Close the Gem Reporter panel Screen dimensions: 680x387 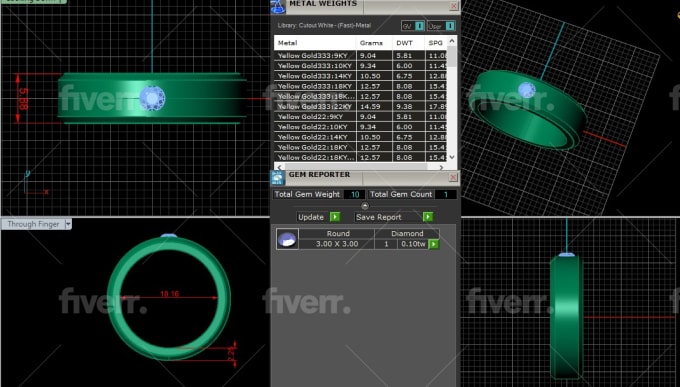pyautogui.click(x=453, y=177)
